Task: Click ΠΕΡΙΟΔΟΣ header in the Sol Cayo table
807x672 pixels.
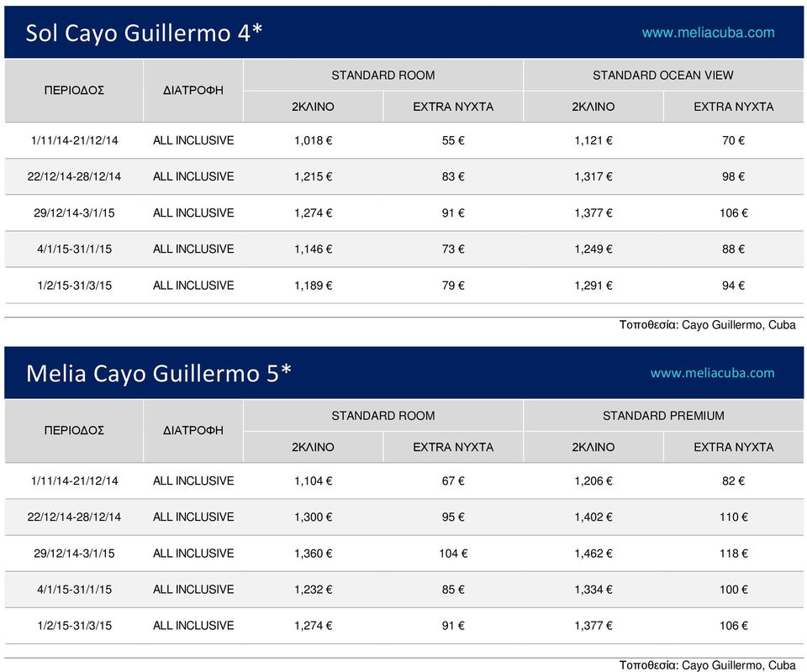Action: (74, 91)
